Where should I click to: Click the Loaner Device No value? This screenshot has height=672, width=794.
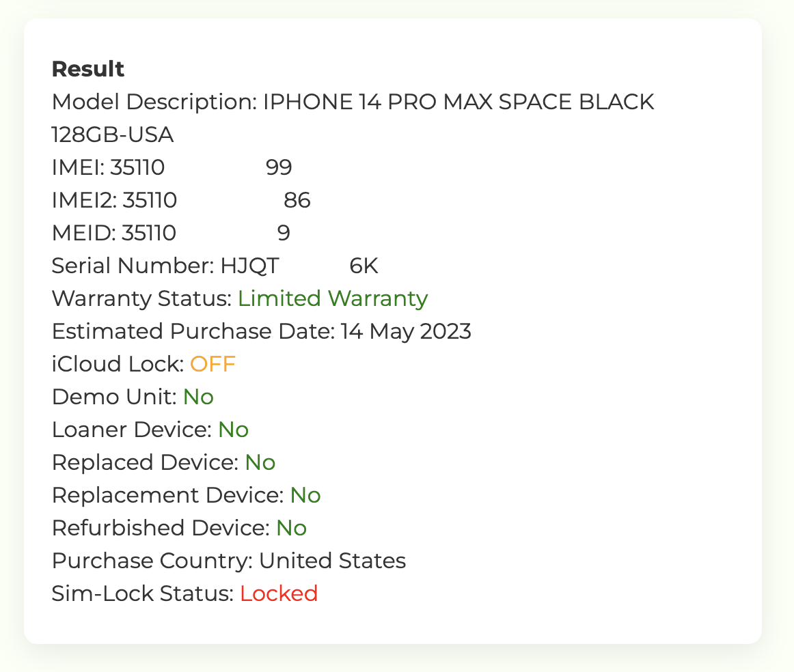coord(234,430)
